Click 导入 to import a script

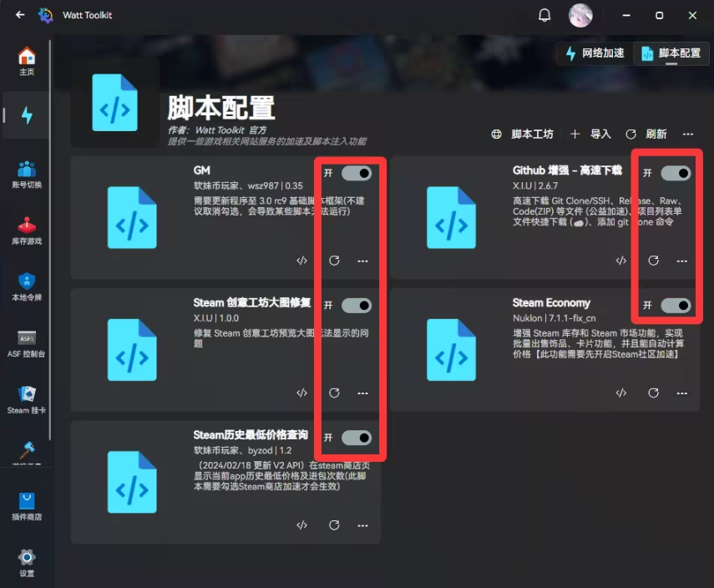[x=590, y=134]
